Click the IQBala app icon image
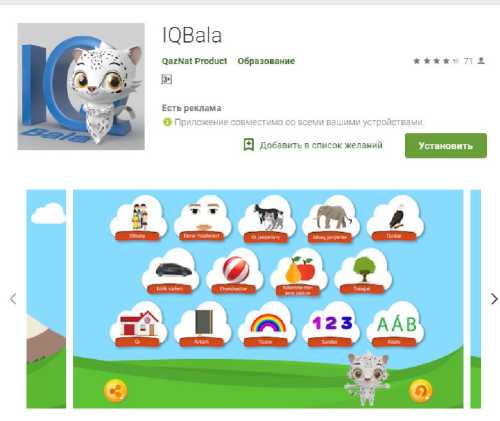 (81, 86)
